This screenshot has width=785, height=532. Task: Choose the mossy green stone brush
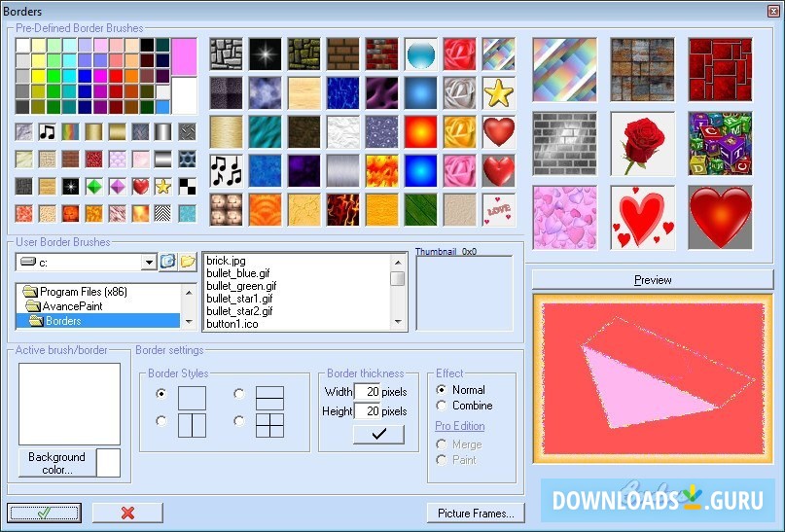[304, 54]
